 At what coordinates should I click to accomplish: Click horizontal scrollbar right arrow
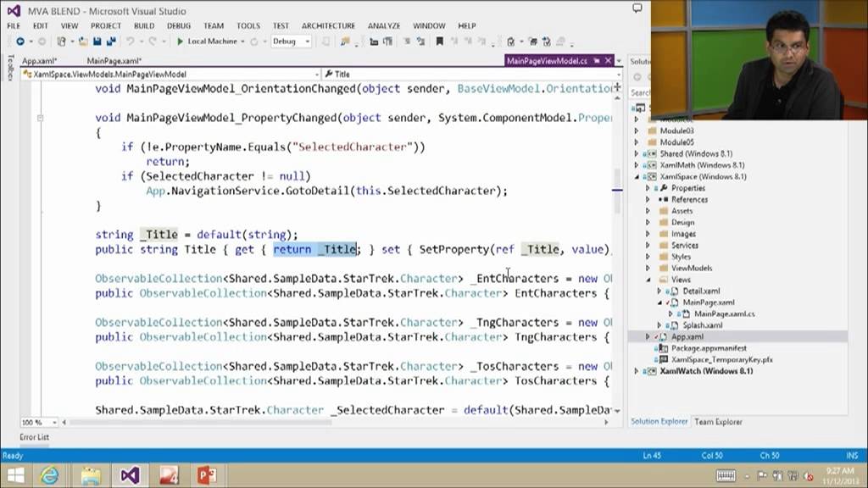coord(606,422)
